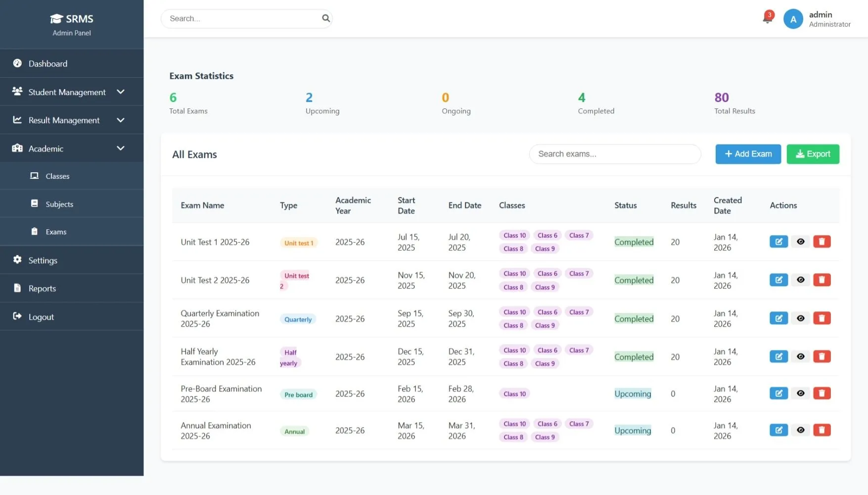
Task: Export the exams list
Action: pyautogui.click(x=813, y=154)
